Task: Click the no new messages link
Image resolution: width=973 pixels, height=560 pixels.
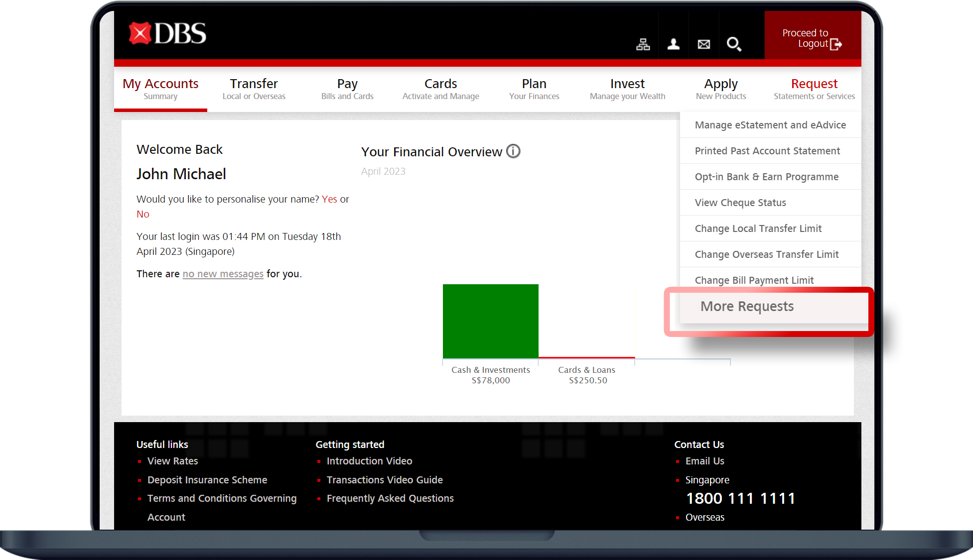Action: click(x=223, y=274)
